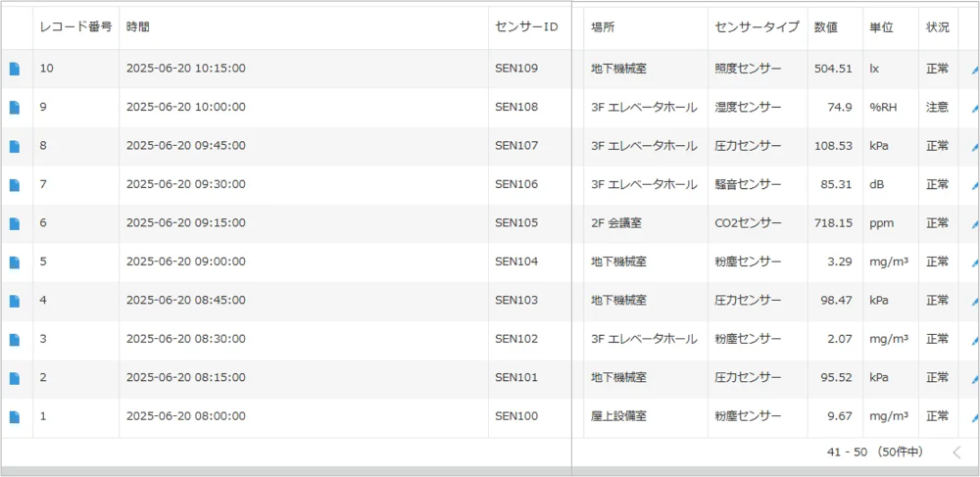Click the document icon for record 1
Image resolution: width=980 pixels, height=477 pixels.
click(15, 417)
